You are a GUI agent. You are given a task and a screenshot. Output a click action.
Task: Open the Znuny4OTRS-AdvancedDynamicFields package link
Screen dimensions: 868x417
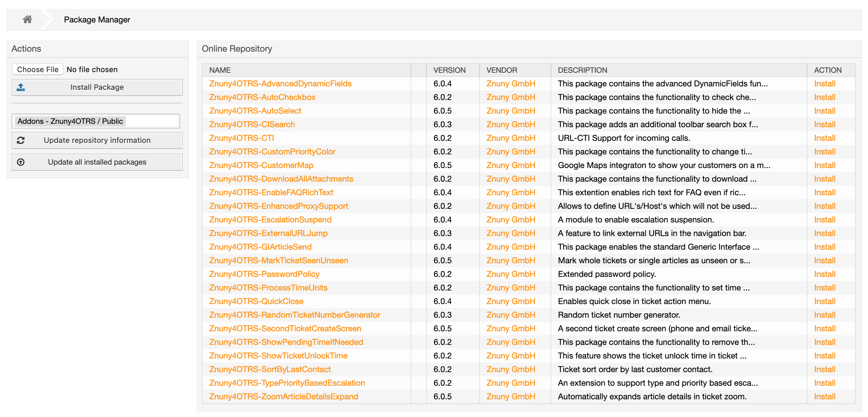pyautogui.click(x=280, y=84)
